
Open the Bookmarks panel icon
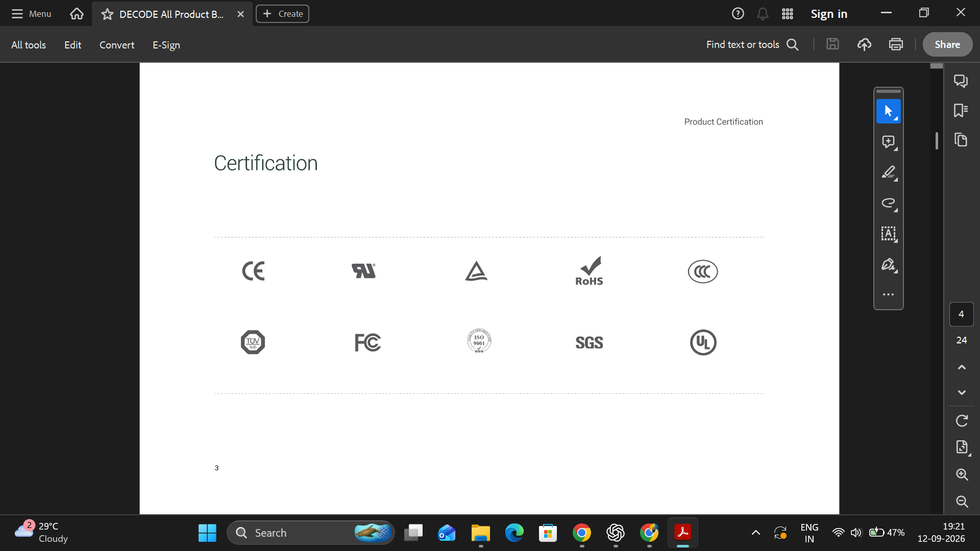(961, 110)
